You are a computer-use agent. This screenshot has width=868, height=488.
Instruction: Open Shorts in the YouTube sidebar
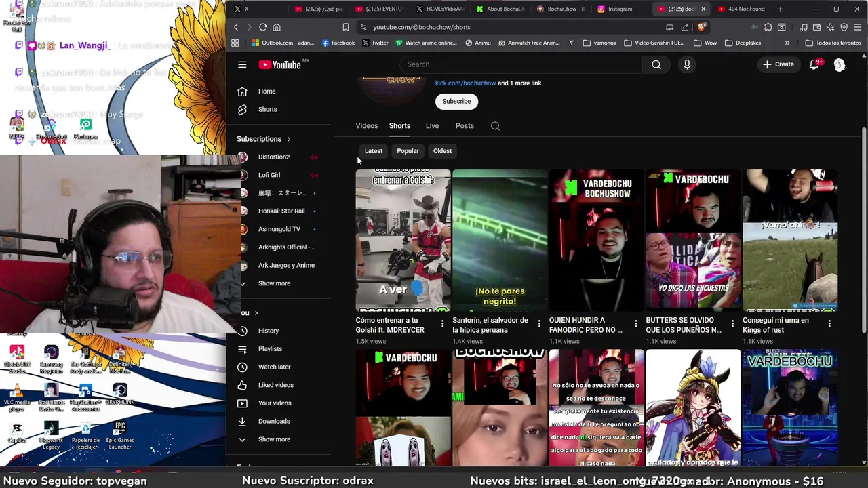tap(267, 109)
